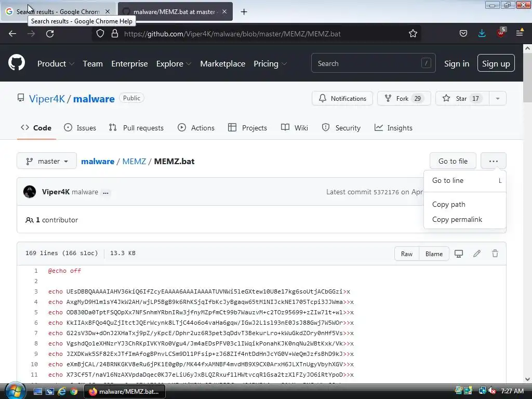532x399 pixels.
Task: Open MEMZ folder in the breadcrumb
Action: click(x=134, y=161)
